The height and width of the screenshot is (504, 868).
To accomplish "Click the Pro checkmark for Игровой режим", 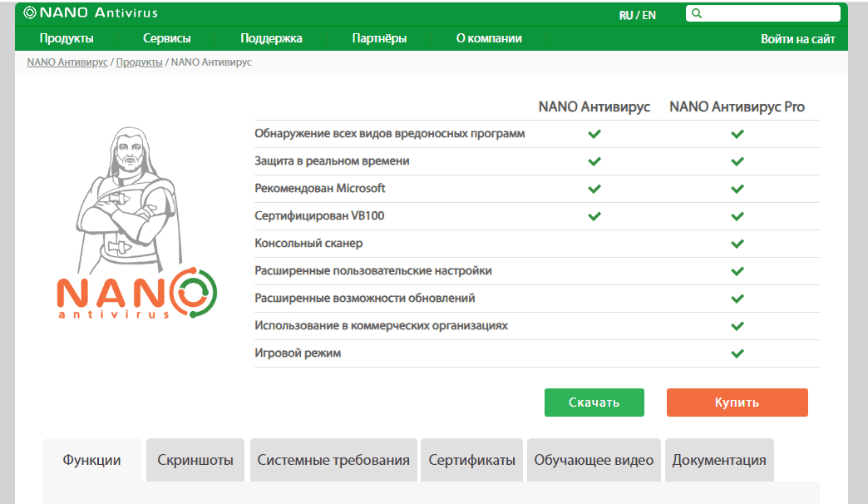I will click(737, 353).
